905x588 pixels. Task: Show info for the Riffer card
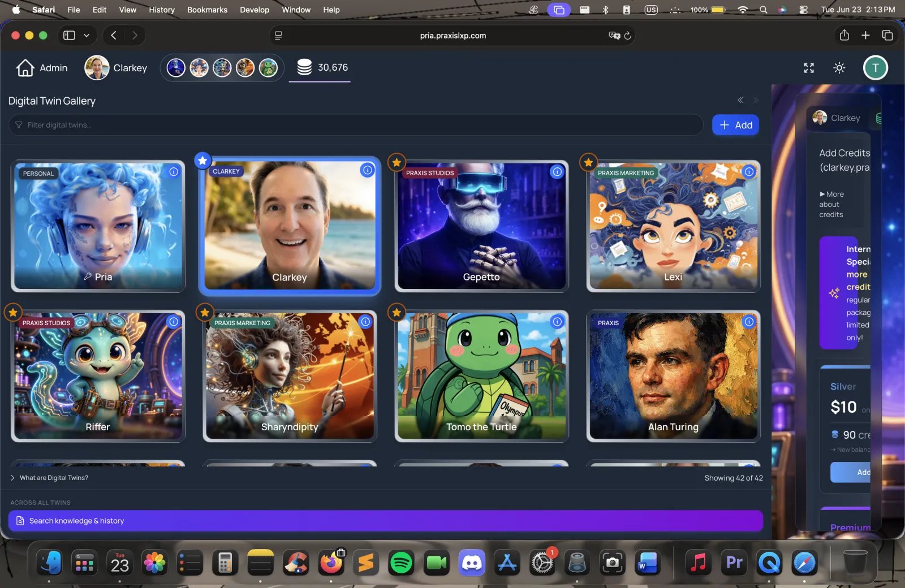click(174, 321)
